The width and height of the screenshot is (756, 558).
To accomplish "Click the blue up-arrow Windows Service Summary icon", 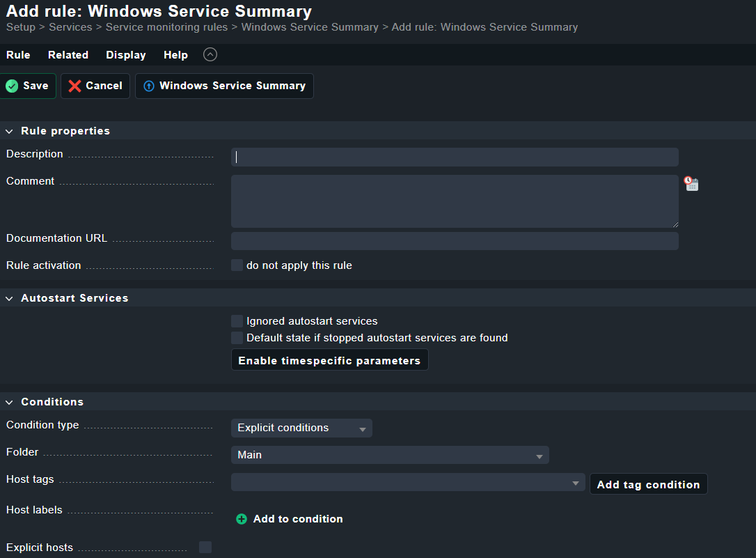I will coord(148,86).
